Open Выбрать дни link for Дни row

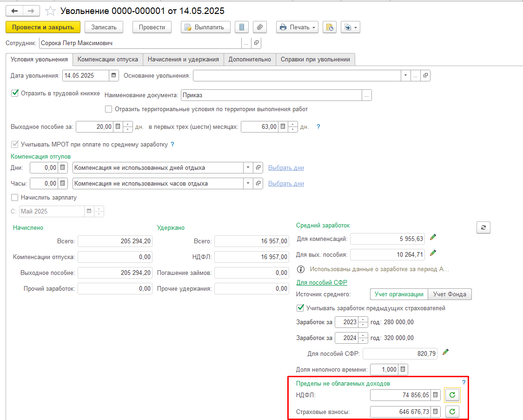point(286,167)
